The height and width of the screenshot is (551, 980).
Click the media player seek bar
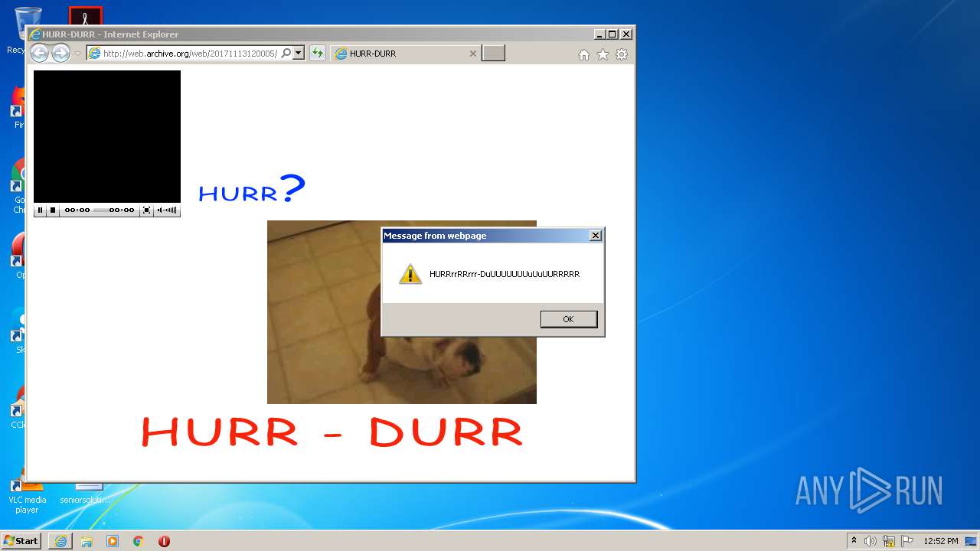pos(100,210)
